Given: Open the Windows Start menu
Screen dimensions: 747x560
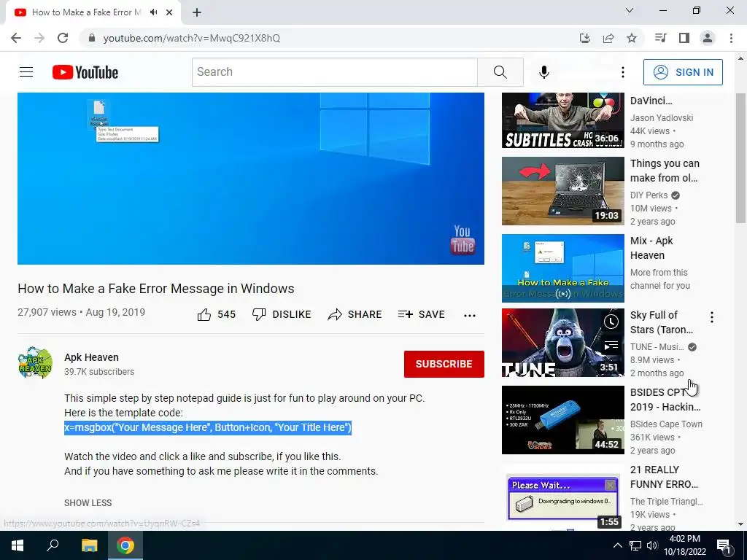Looking at the screenshot, I should [18, 545].
